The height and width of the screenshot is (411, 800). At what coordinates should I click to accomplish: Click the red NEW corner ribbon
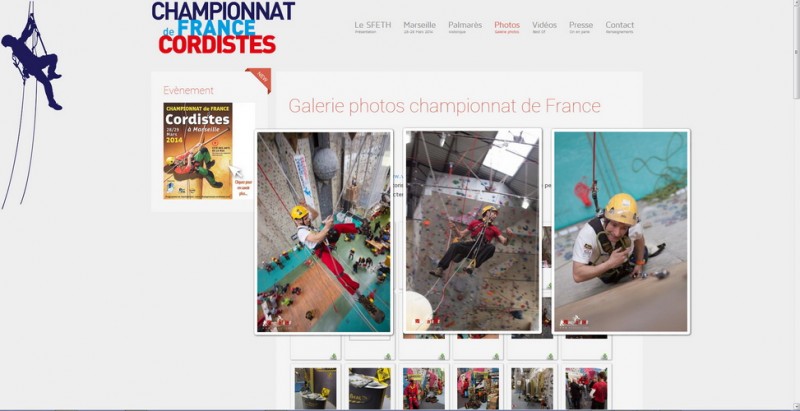pos(259,80)
